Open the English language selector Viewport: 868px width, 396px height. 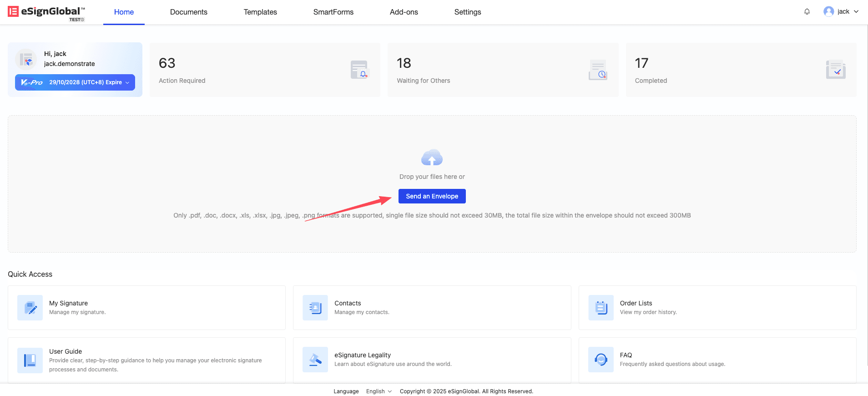[x=378, y=391]
